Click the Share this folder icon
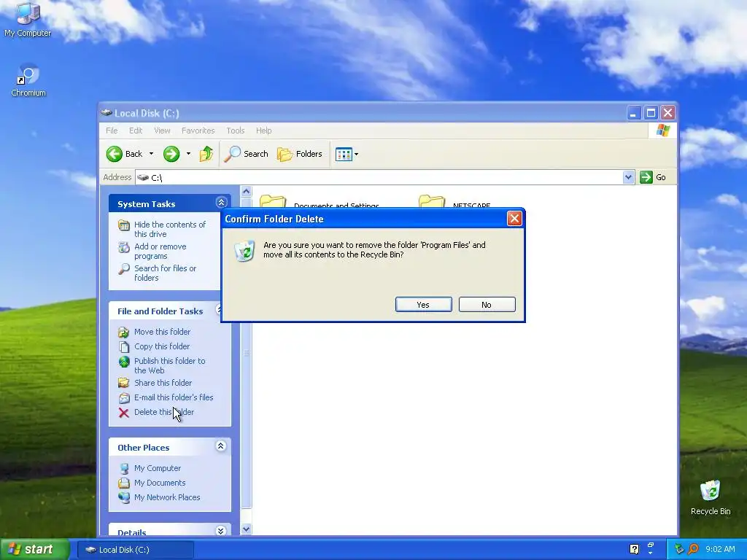Screen dimensions: 747x560 click(x=124, y=383)
